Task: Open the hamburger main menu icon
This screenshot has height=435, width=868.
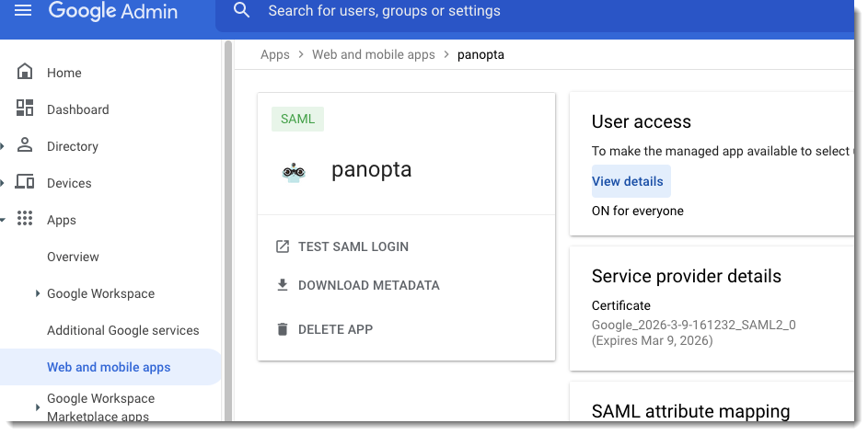Action: (24, 11)
